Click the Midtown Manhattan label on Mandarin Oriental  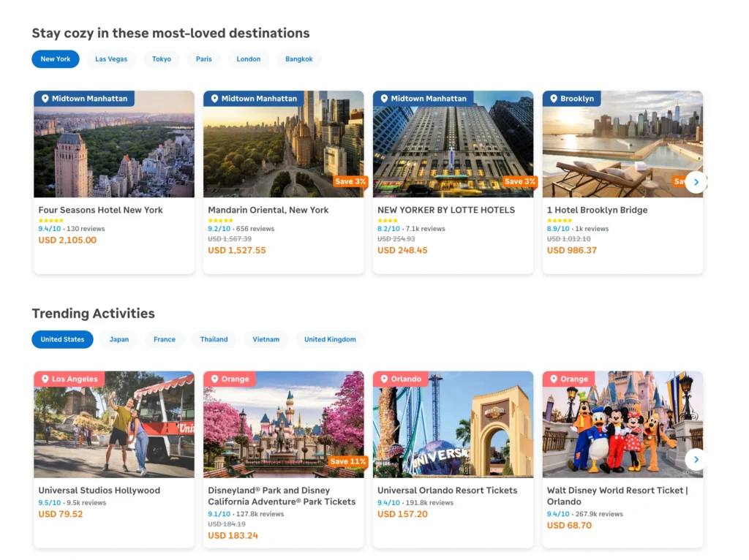[x=260, y=99]
